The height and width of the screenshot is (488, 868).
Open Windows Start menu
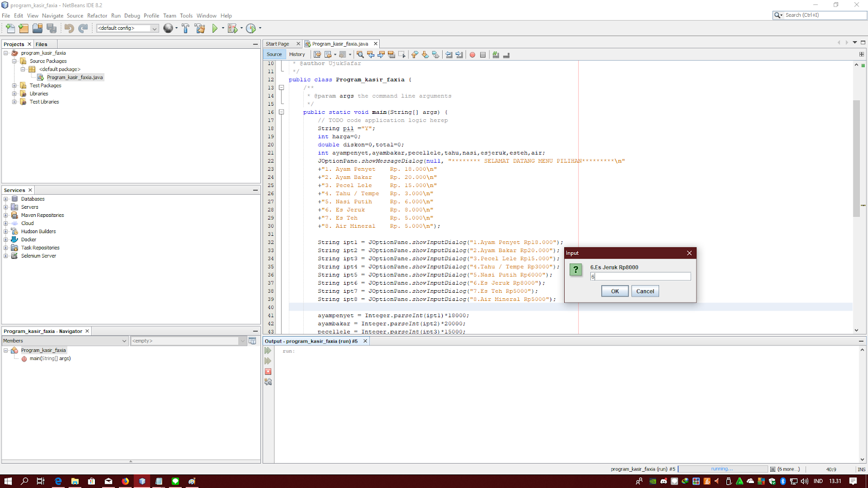[x=8, y=481]
